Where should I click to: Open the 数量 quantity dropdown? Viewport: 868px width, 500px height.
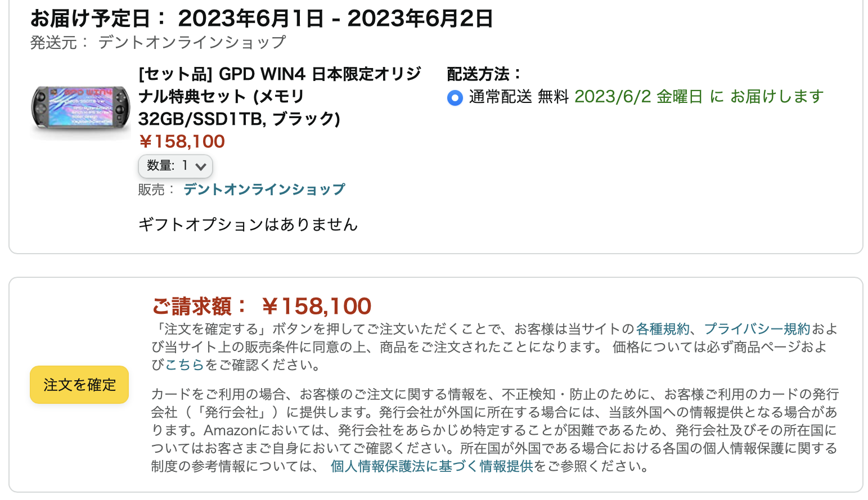176,166
